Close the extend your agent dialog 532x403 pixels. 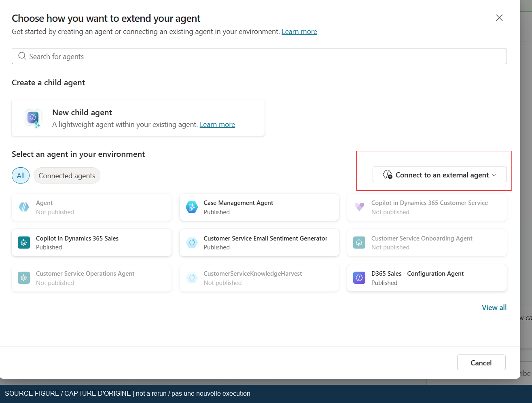(x=499, y=18)
